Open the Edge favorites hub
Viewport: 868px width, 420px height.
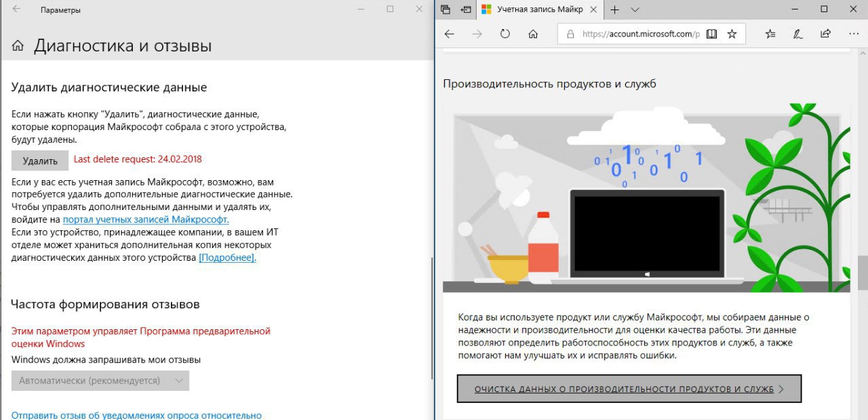point(770,34)
